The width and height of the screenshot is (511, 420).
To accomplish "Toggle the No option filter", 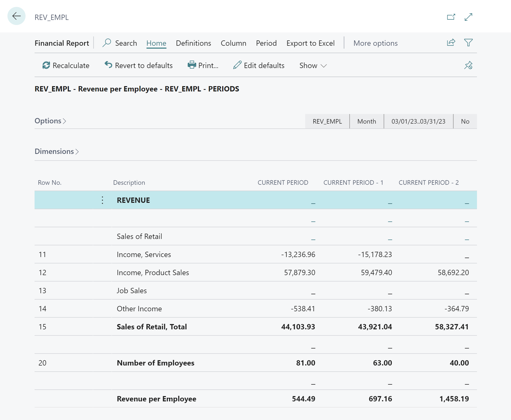I will pyautogui.click(x=466, y=121).
